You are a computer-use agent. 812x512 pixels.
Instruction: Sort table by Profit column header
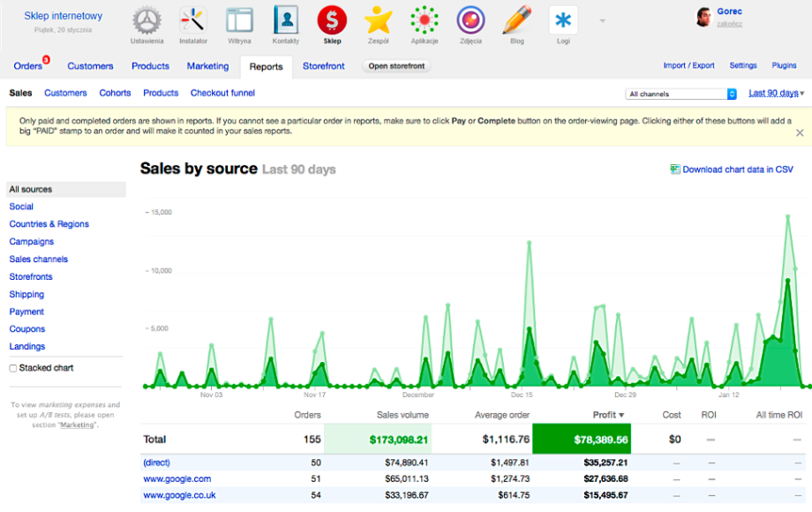coord(608,415)
